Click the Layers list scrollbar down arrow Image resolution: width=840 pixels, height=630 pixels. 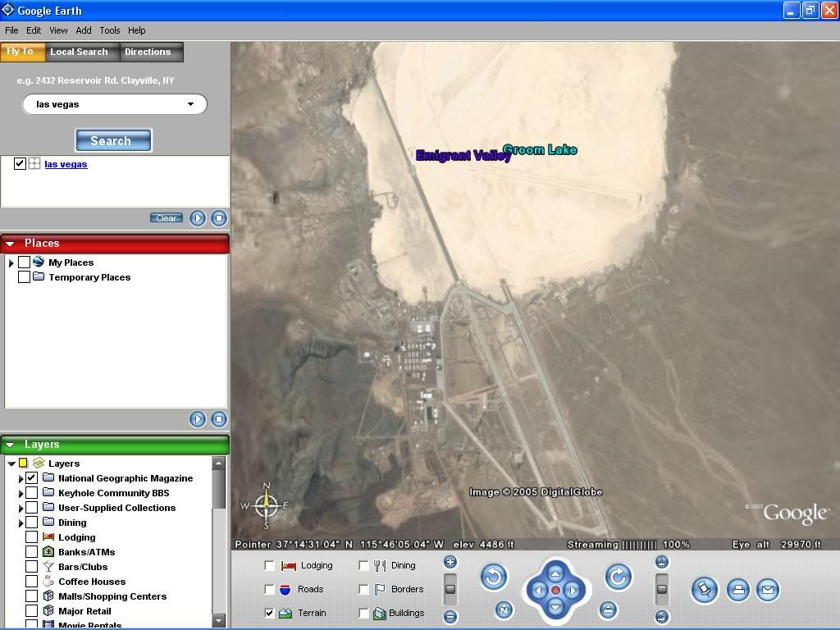point(218,620)
